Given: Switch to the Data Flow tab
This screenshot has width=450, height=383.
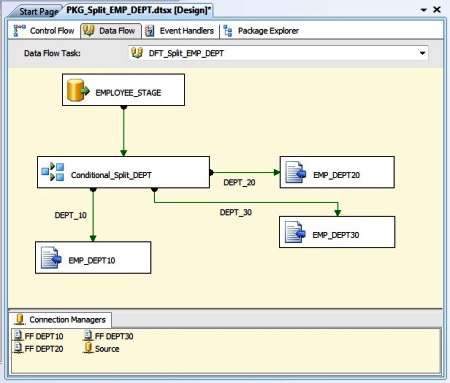Looking at the screenshot, I should [x=111, y=31].
